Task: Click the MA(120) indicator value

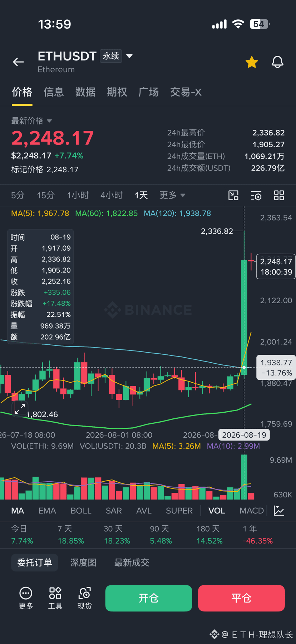Action: tap(177, 213)
